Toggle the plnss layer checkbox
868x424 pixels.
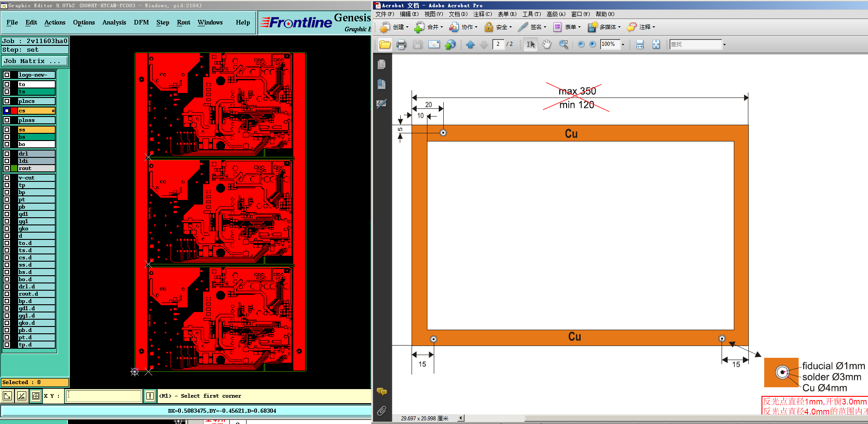click(7, 120)
